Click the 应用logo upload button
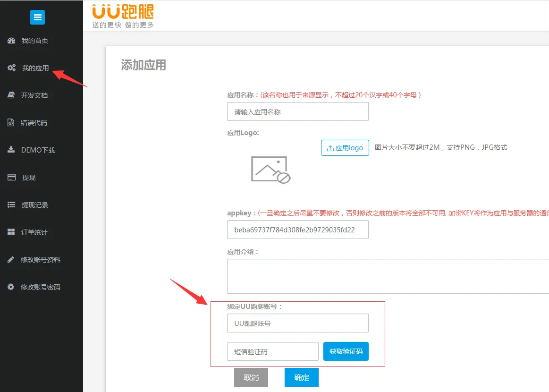The width and height of the screenshot is (549, 392). tap(345, 148)
